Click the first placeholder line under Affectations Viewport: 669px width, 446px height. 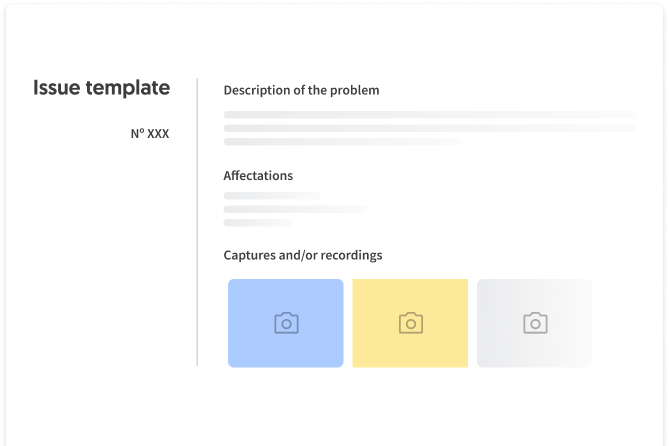pyautogui.click(x=272, y=195)
